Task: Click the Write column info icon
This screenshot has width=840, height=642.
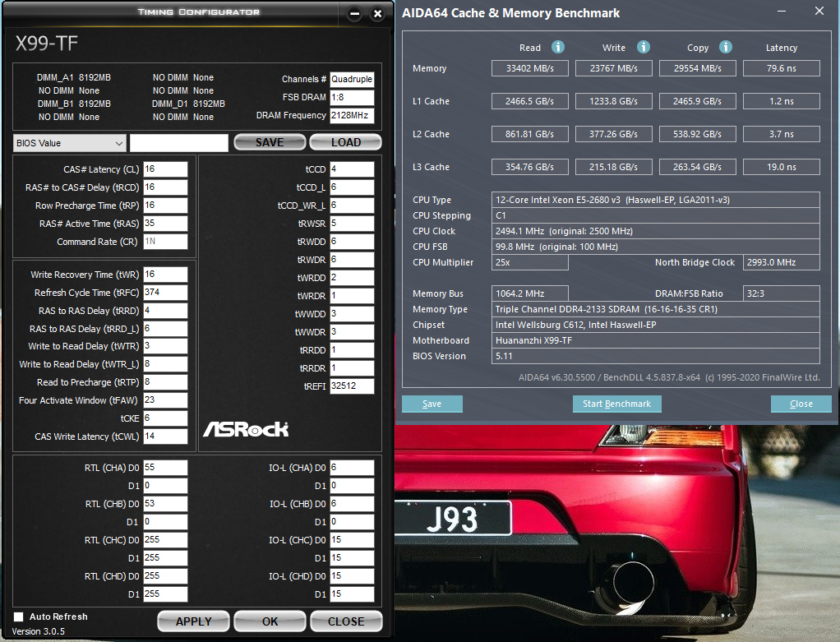Action: tap(644, 48)
